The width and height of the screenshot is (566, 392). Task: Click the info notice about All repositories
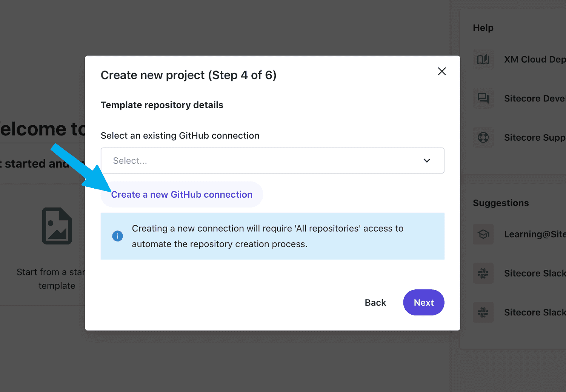coord(272,236)
